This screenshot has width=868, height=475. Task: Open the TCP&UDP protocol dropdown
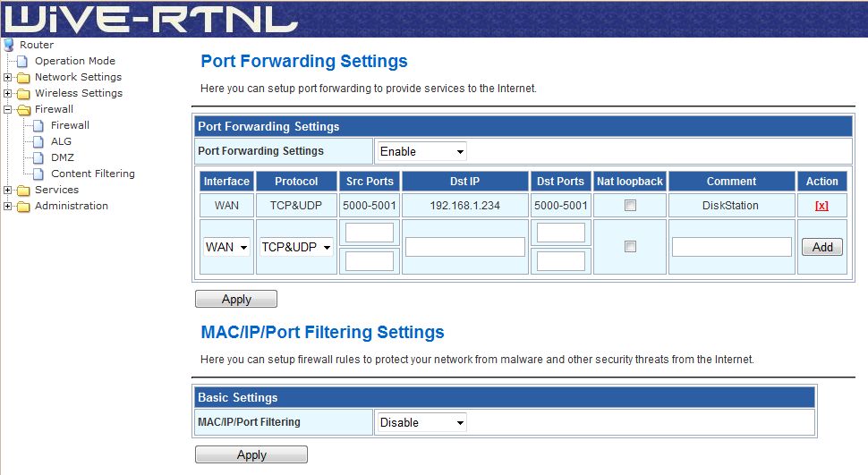coord(296,247)
